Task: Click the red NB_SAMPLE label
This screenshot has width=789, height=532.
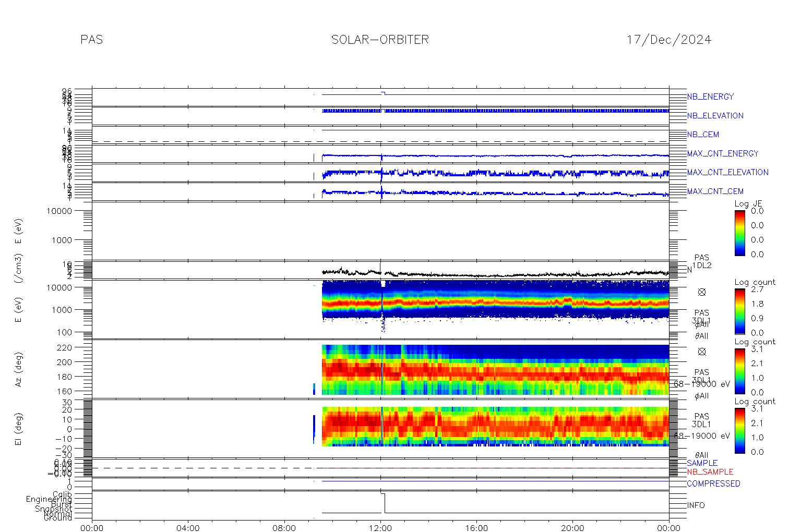Action: [x=710, y=471]
